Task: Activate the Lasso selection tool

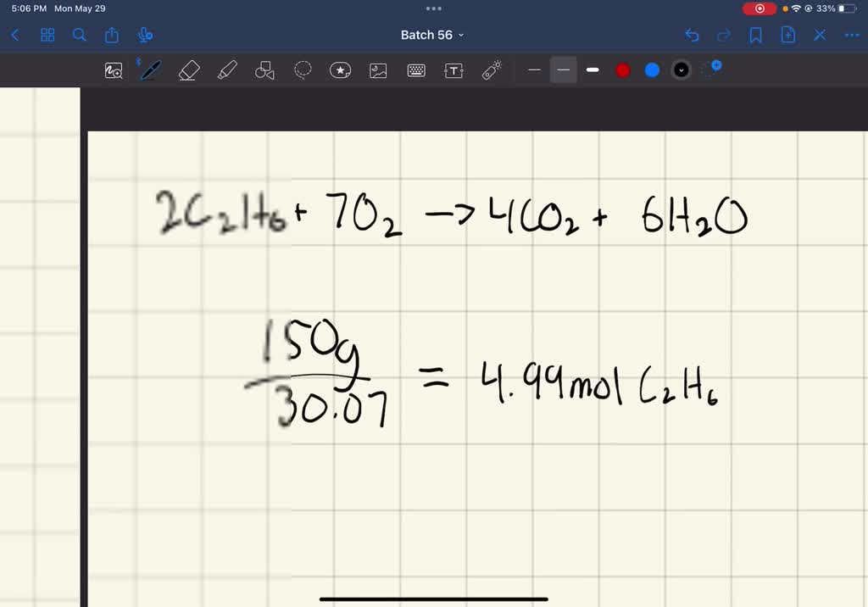Action: pyautogui.click(x=303, y=70)
